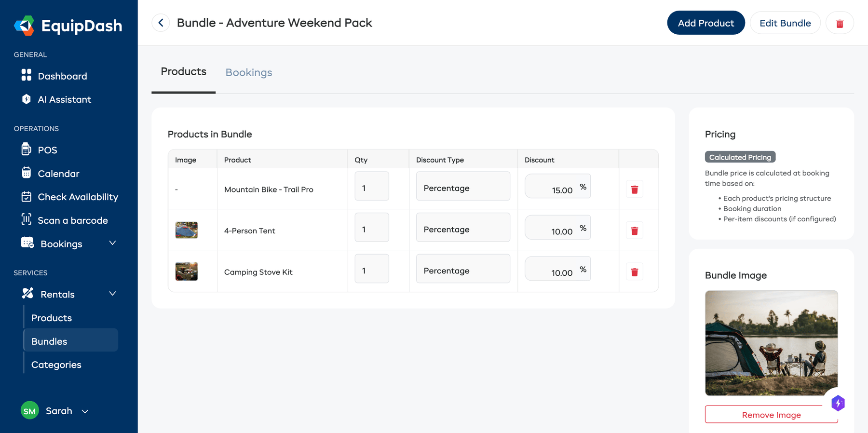Remove Camping Stove Kit from bundle
This screenshot has height=433, width=868.
click(x=634, y=272)
